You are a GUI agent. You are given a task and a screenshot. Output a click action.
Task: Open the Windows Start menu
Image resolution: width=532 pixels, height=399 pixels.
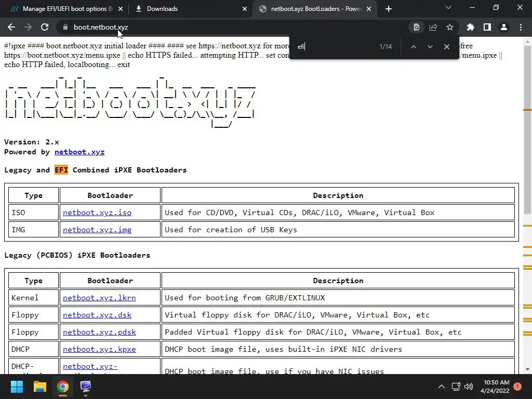17,387
